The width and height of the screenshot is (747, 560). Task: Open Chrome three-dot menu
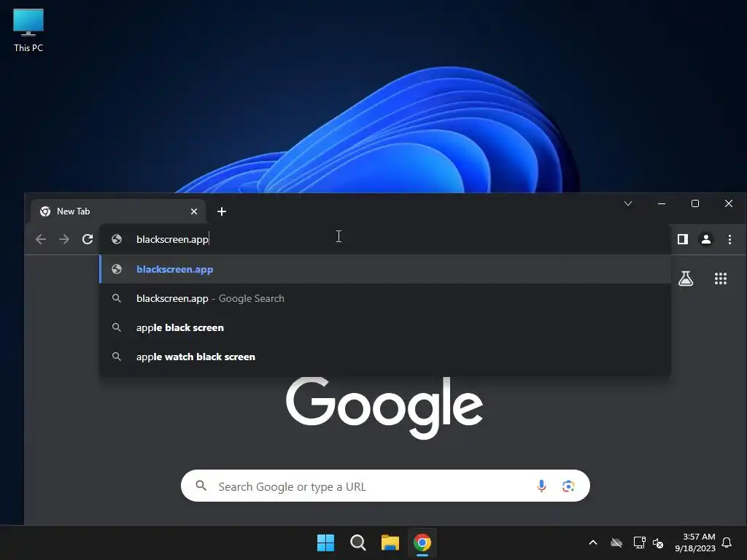(729, 239)
